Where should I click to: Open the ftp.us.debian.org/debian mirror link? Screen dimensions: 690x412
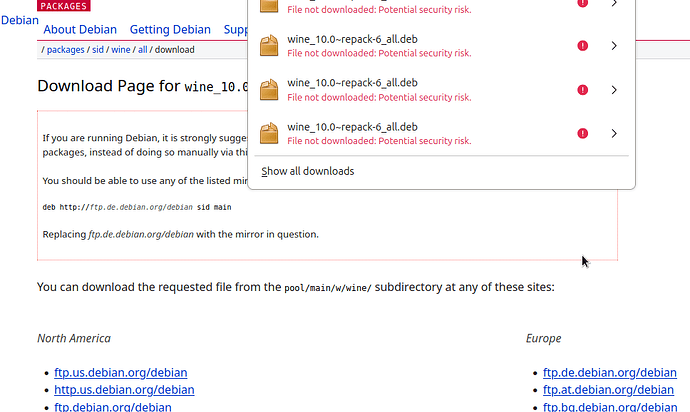[x=121, y=372]
